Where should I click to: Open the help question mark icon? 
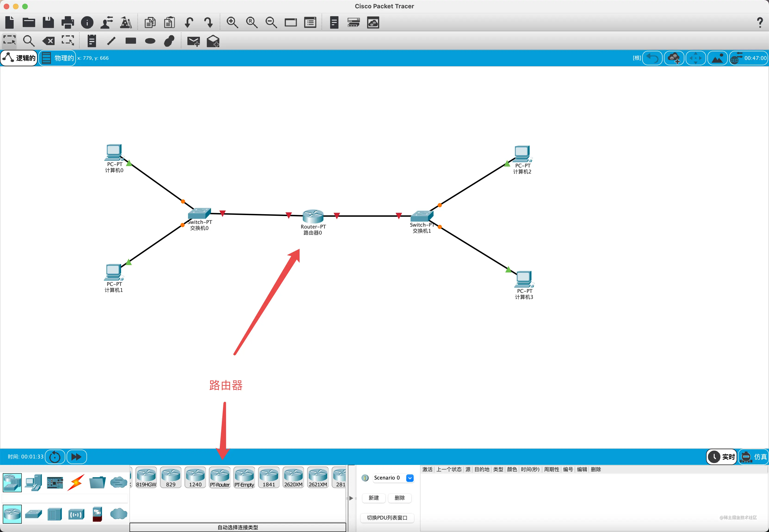(760, 22)
